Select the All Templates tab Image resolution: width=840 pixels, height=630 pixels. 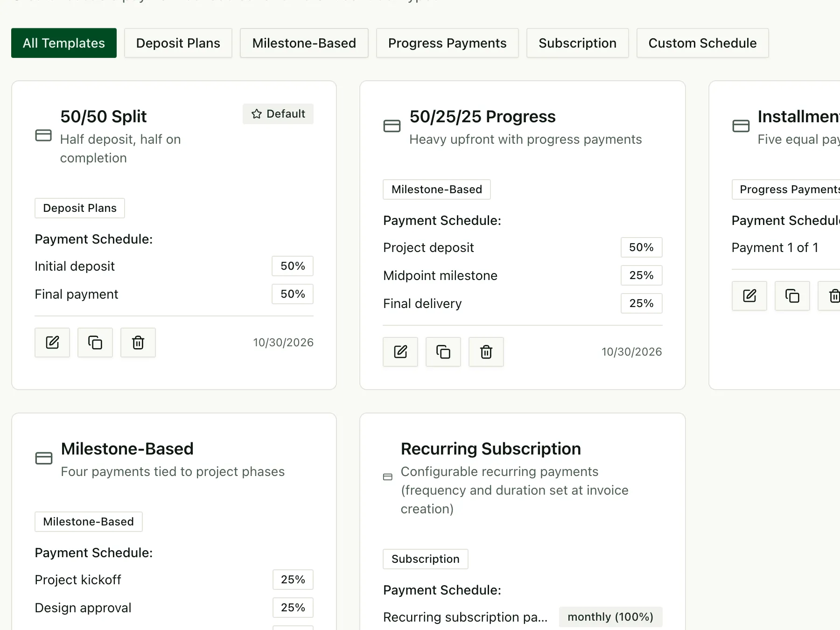[64, 43]
